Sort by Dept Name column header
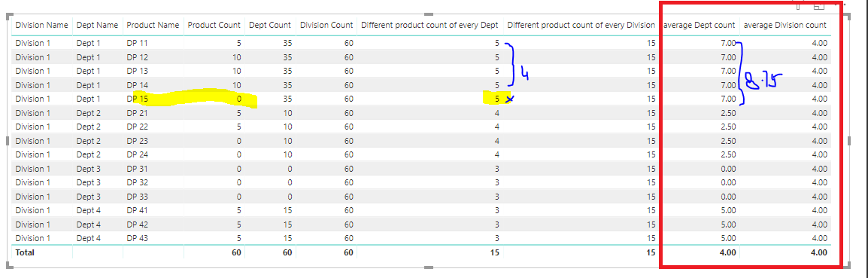The image size is (868, 278). tap(98, 25)
